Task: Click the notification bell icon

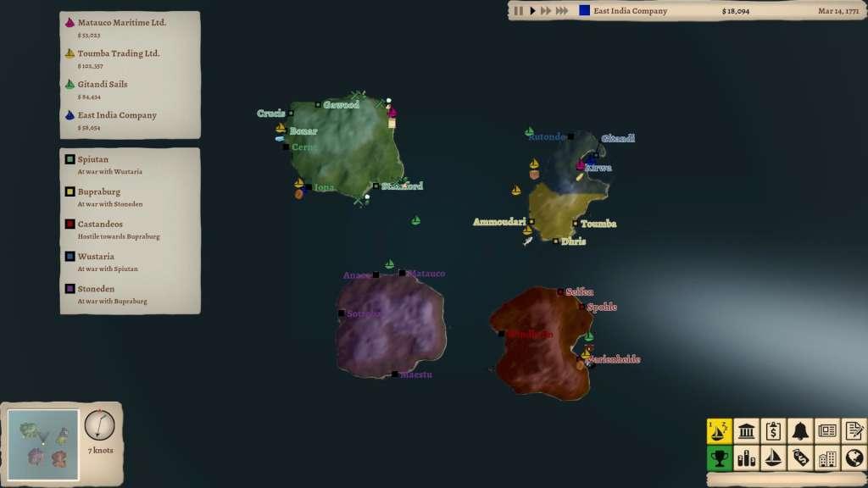Action: tap(800, 433)
